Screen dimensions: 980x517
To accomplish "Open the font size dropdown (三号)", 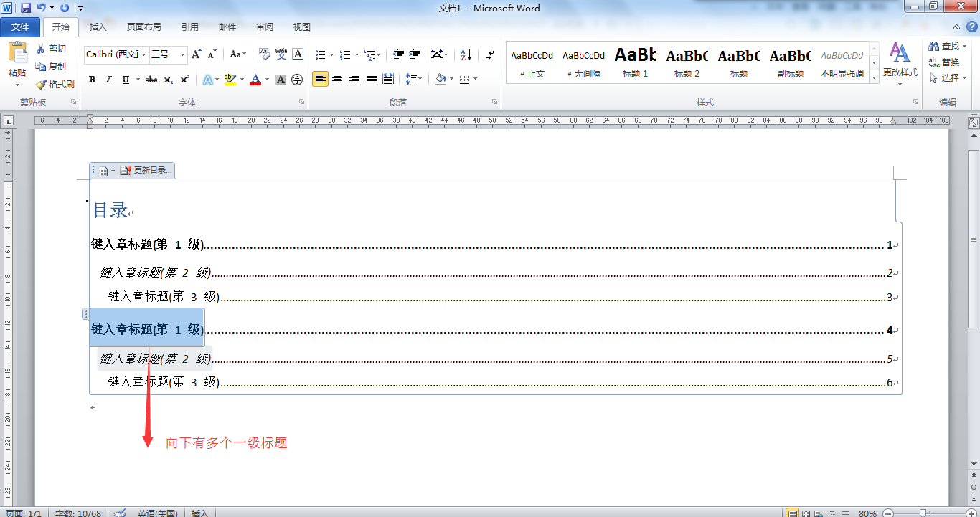I will [182, 54].
